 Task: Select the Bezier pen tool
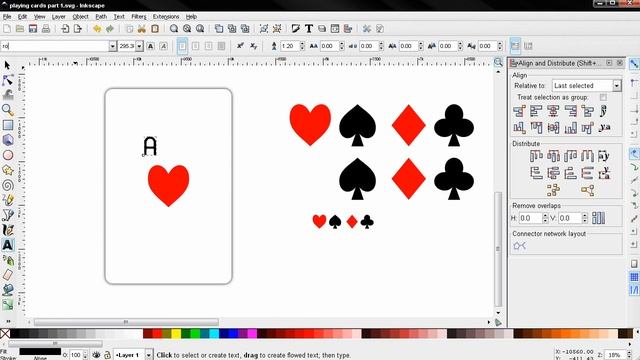[x=7, y=215]
